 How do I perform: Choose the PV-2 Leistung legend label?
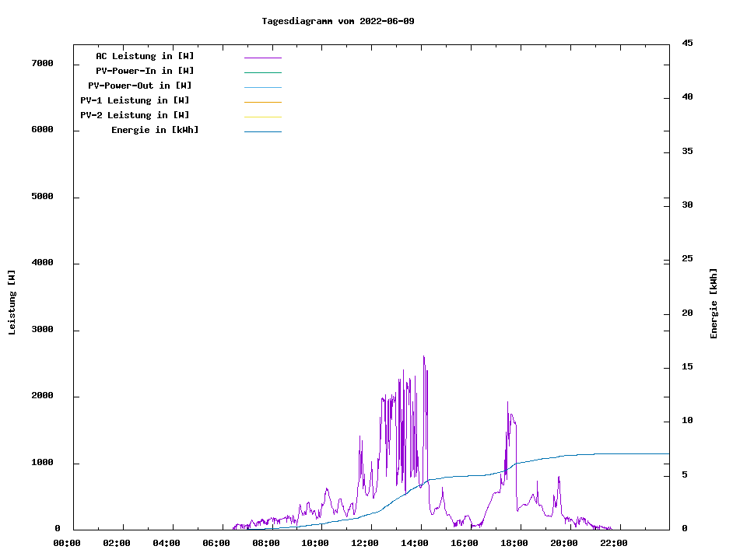pos(135,115)
